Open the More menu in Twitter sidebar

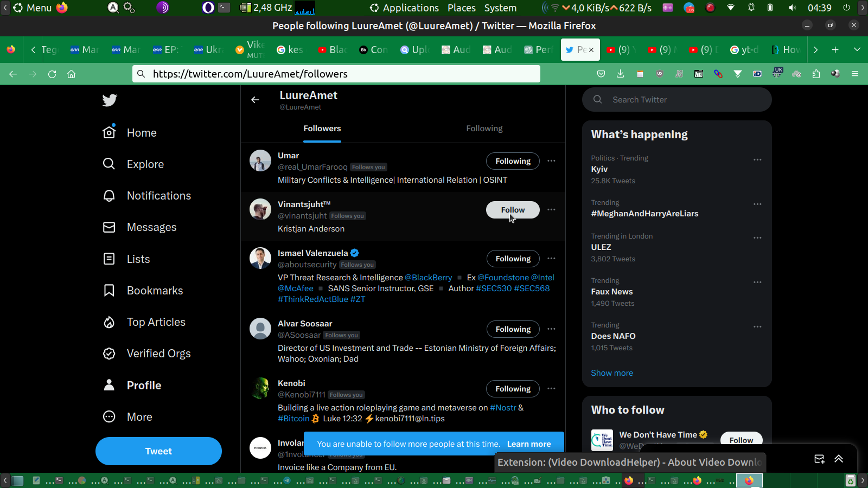click(x=127, y=417)
